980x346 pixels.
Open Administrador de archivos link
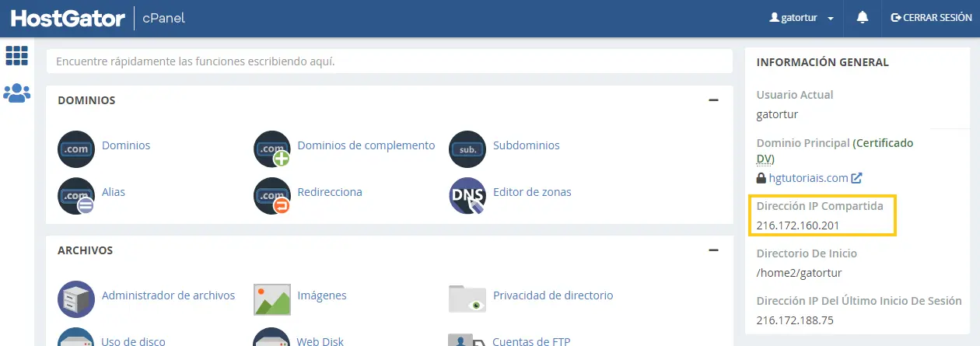point(168,295)
